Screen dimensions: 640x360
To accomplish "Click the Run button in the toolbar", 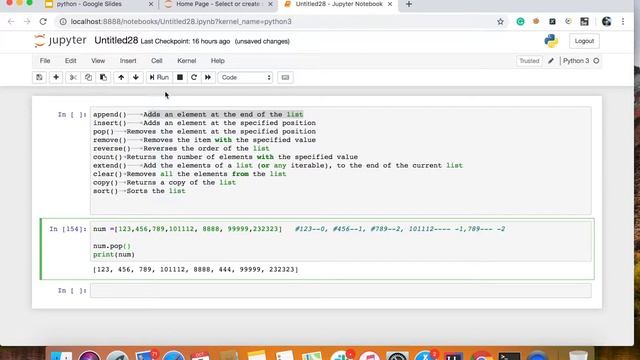I will (x=159, y=77).
